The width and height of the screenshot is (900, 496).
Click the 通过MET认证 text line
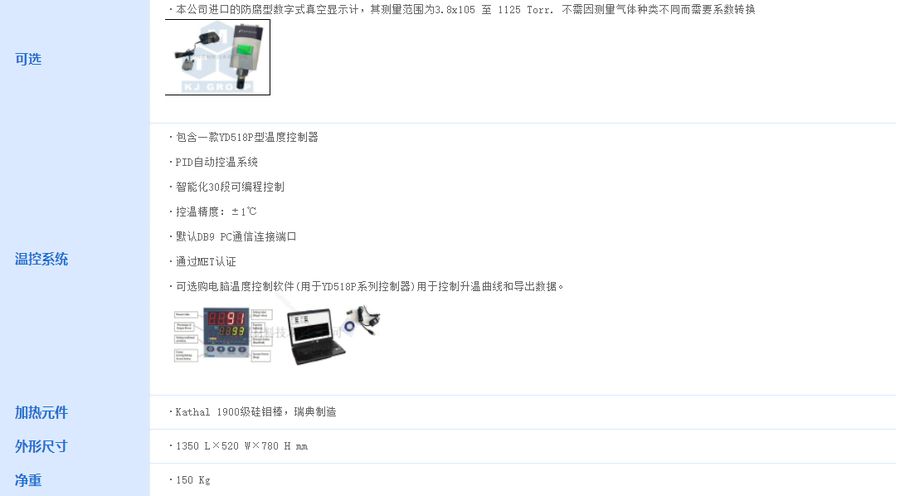coord(203,261)
